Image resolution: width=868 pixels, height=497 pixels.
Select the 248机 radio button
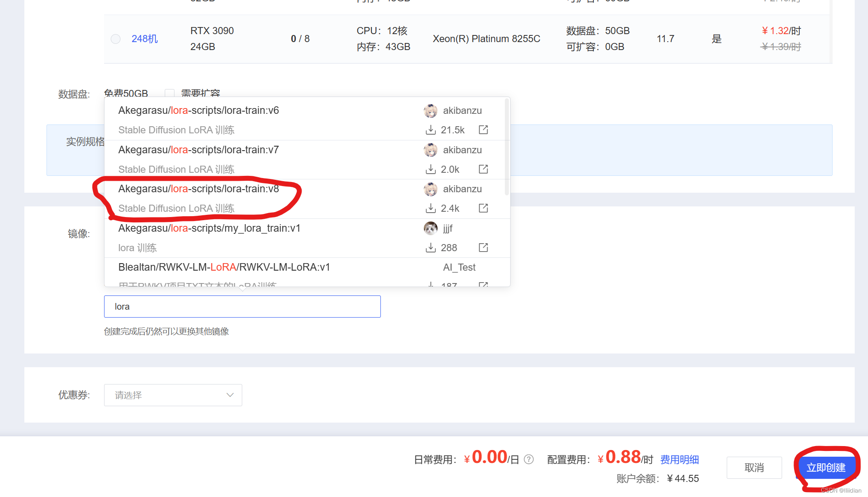[x=116, y=39]
